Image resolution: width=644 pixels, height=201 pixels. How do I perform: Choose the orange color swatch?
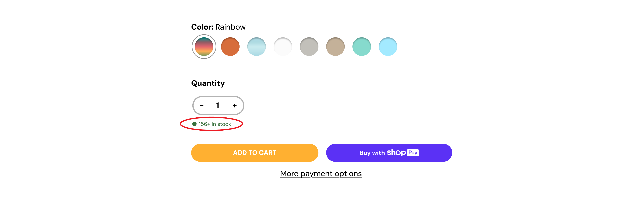pos(230,47)
